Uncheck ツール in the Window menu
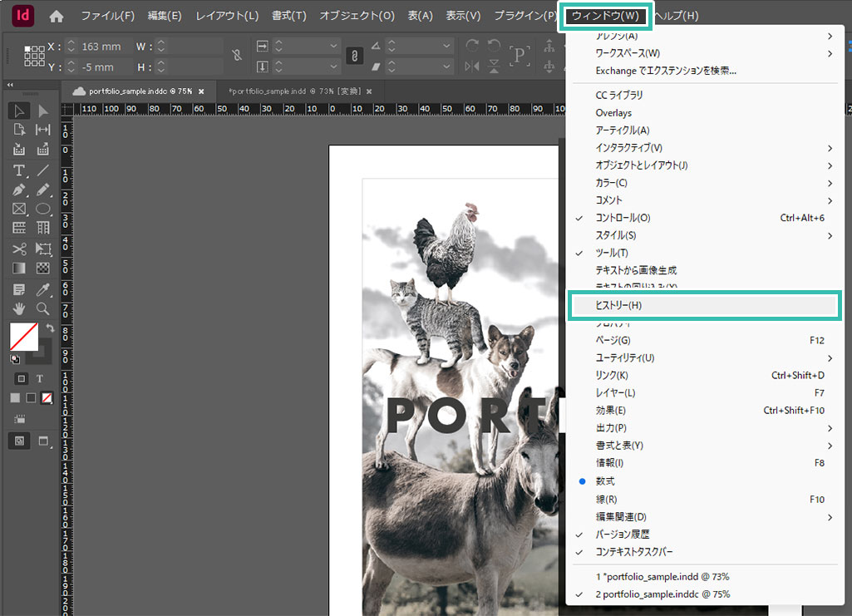The width and height of the screenshot is (852, 616). point(611,253)
